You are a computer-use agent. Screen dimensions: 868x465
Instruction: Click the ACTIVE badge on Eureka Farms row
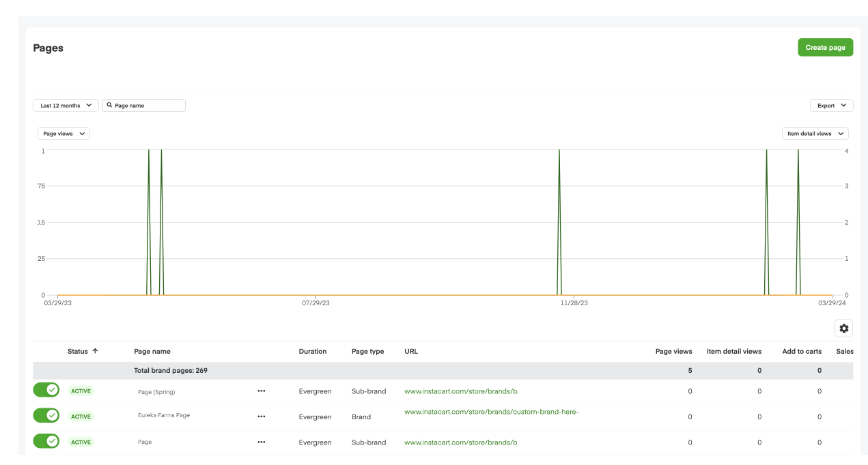[x=81, y=416]
